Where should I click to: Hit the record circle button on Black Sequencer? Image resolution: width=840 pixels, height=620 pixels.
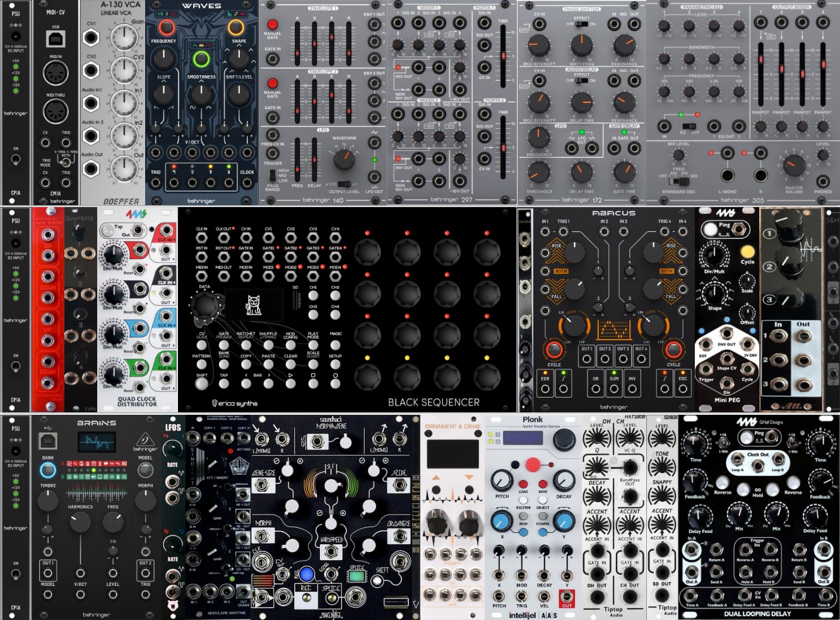(335, 383)
